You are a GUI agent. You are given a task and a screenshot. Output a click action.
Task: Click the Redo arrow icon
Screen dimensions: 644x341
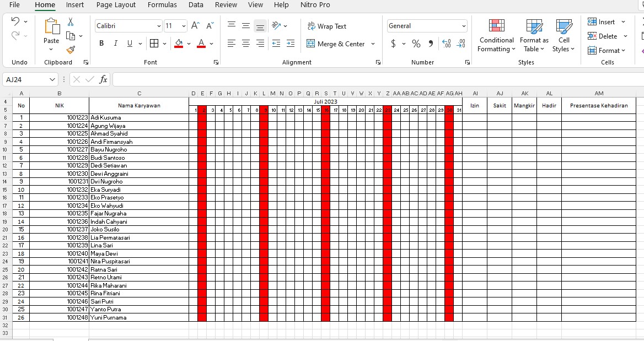15,36
